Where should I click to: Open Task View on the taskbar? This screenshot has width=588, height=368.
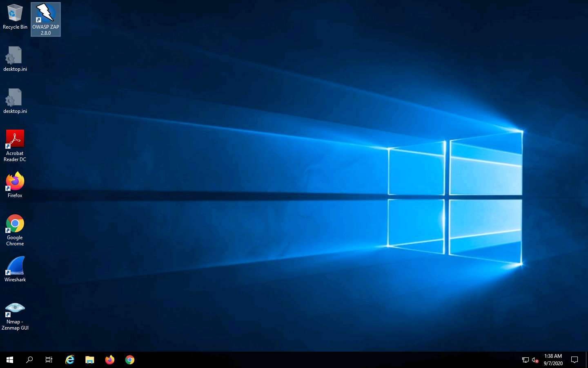pos(49,360)
